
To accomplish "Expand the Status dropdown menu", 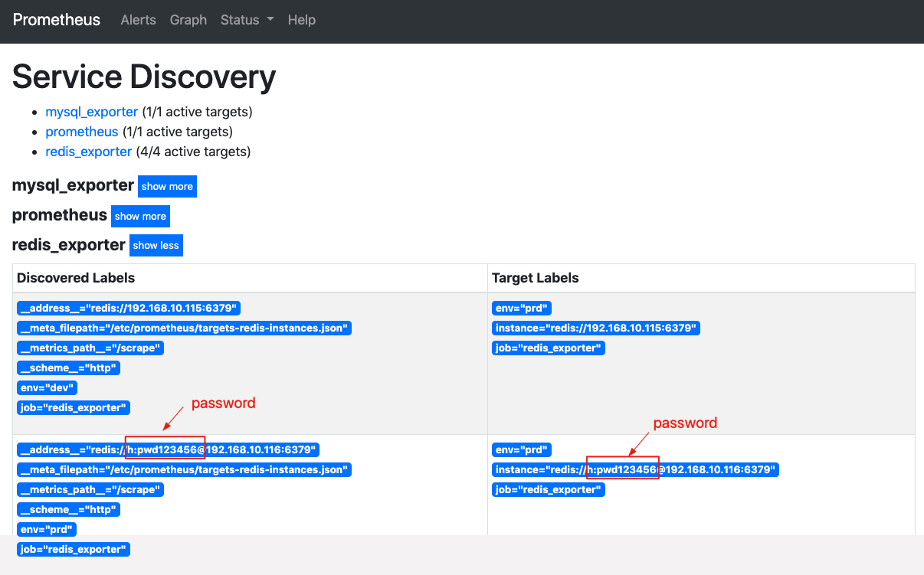I will pyautogui.click(x=247, y=20).
